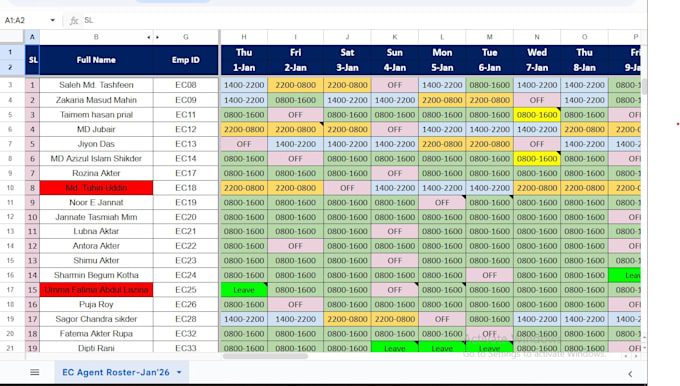Open the Name box range dropdown arrow
680x386 pixels.
pyautogui.click(x=52, y=20)
